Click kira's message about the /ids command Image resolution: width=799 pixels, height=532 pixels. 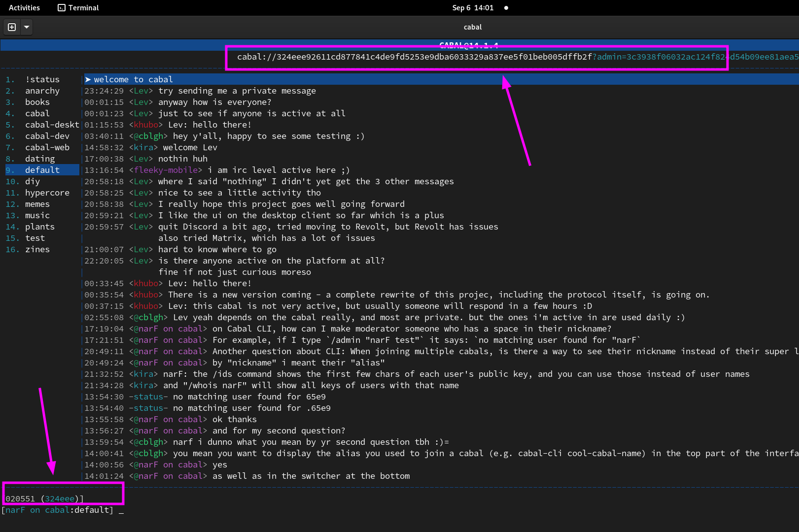click(x=456, y=374)
